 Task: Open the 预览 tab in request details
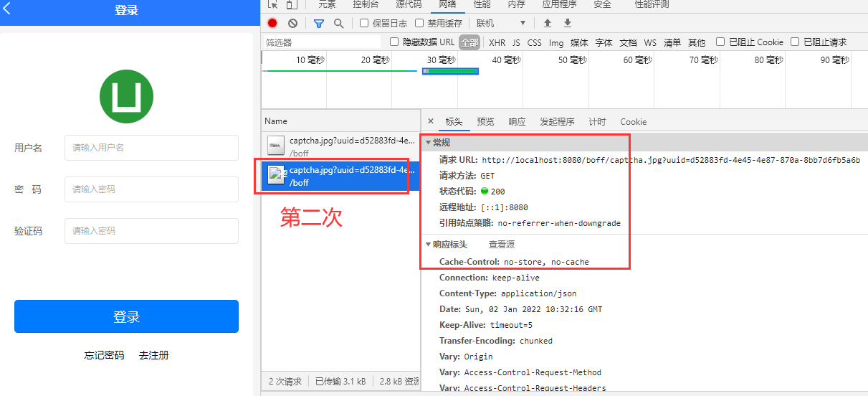[485, 121]
